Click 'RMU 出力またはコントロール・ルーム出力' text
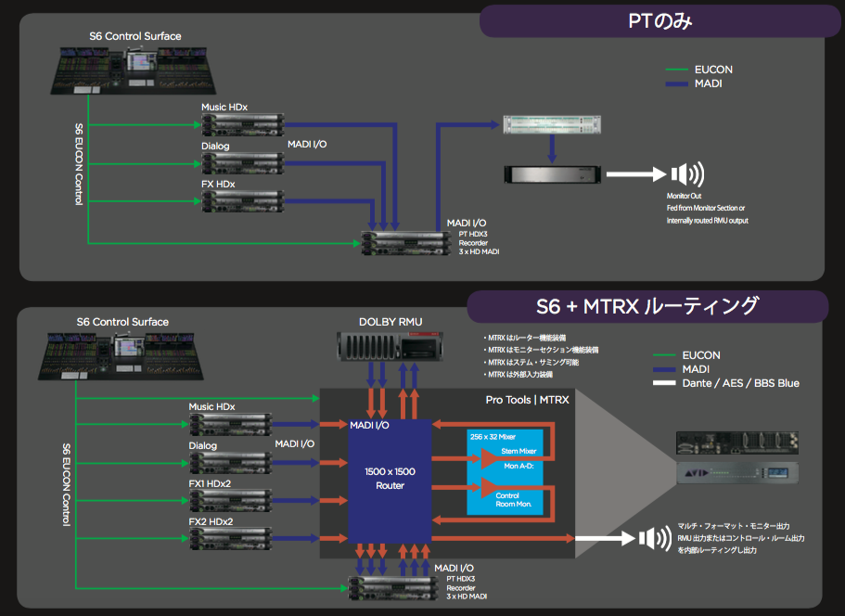The width and height of the screenshot is (845, 616). (741, 538)
